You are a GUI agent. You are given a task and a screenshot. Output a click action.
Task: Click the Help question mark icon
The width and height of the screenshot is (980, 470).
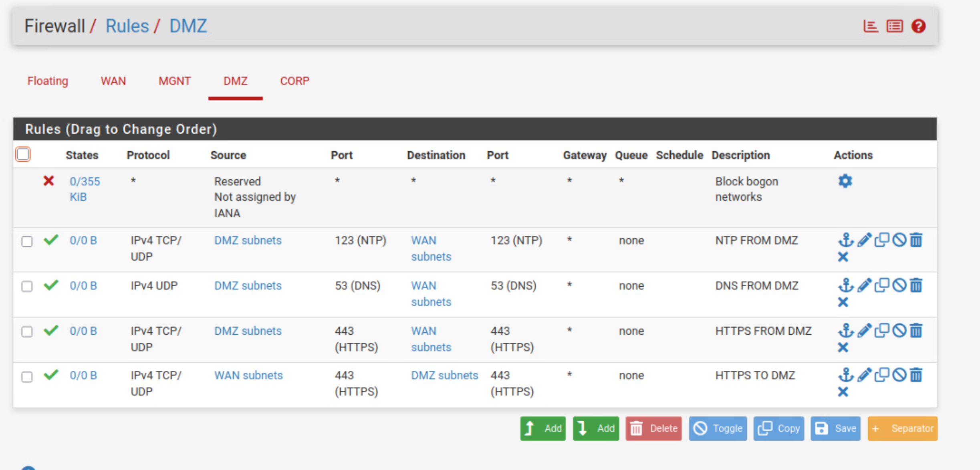point(918,26)
